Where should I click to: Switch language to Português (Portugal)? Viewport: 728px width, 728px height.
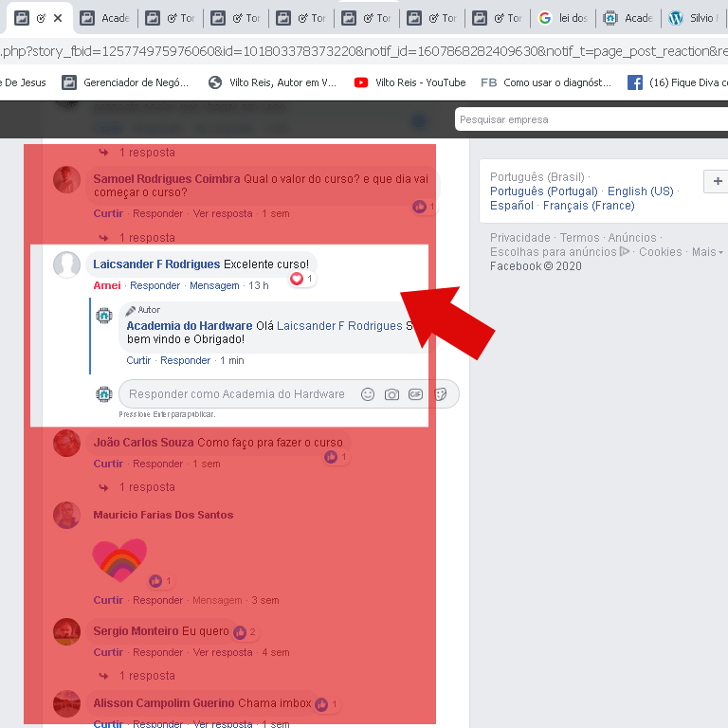click(544, 191)
